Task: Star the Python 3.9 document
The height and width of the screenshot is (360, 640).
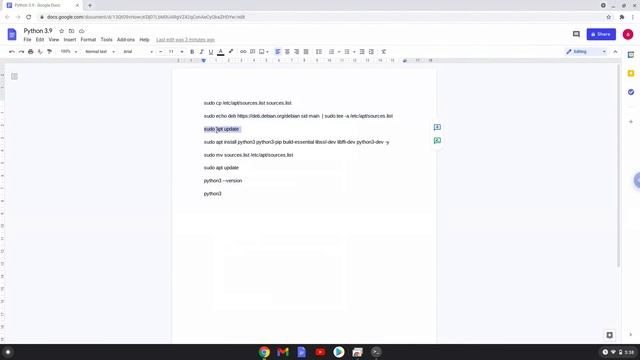Action: 62,31
